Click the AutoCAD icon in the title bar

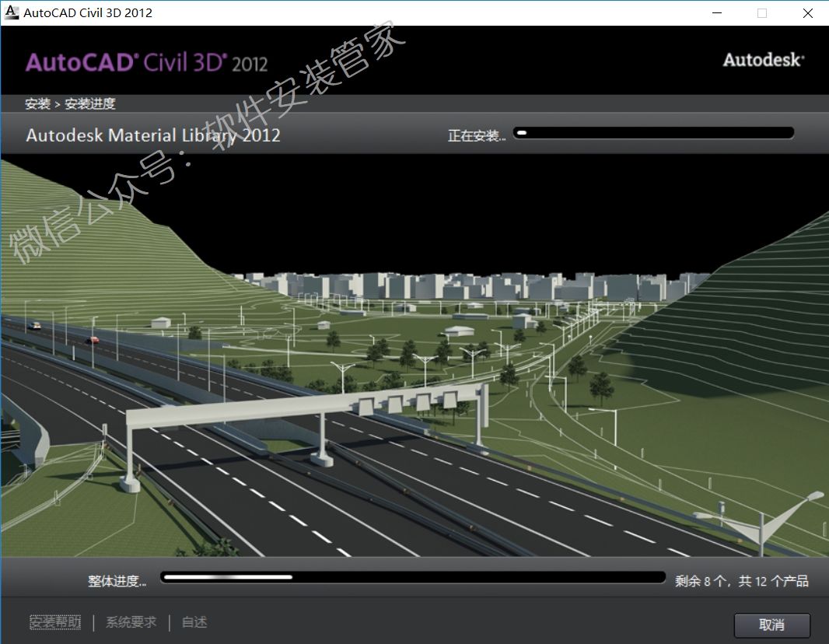(12, 12)
